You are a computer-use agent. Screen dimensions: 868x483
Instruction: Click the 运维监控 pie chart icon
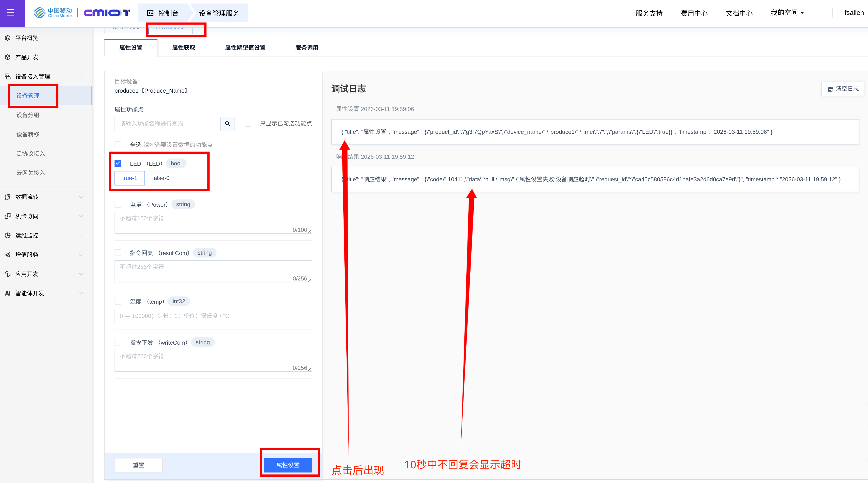[8, 235]
